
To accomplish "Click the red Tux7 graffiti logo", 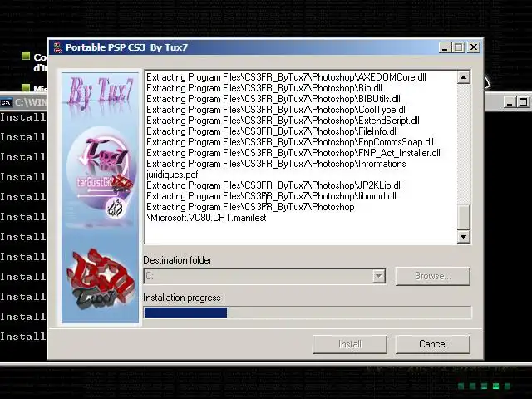I will point(101,280).
